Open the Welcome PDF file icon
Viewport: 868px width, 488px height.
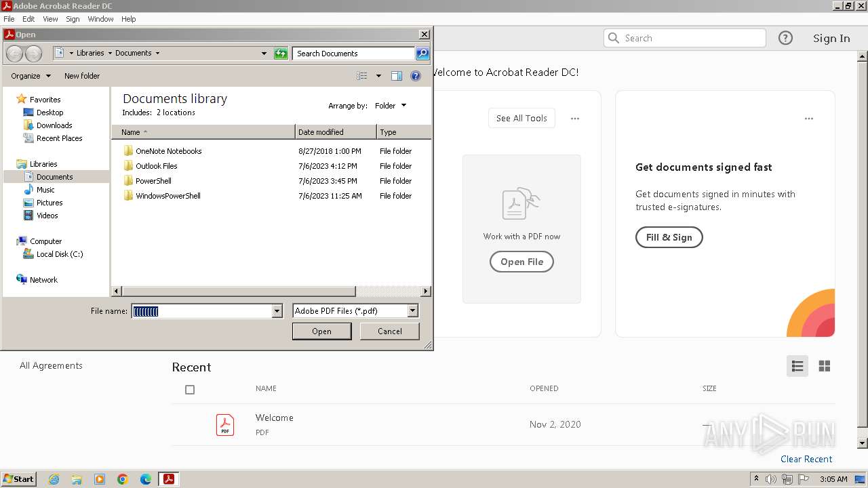tap(225, 425)
